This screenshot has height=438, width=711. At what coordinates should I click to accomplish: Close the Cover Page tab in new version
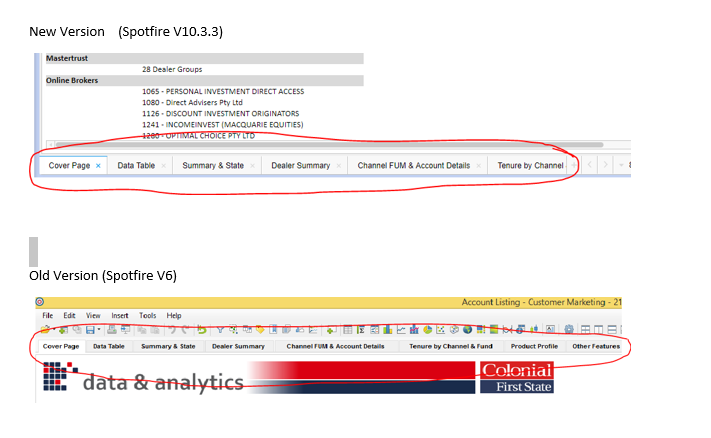[98, 165]
